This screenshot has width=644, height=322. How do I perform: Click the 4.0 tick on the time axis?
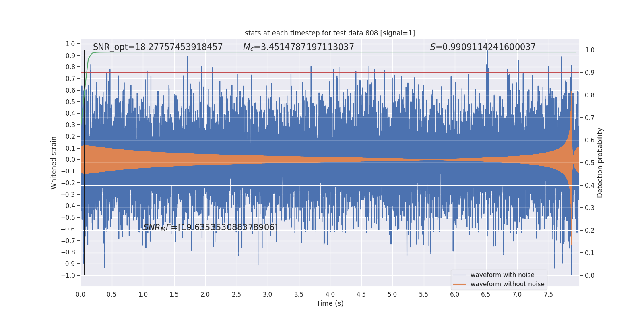click(330, 295)
